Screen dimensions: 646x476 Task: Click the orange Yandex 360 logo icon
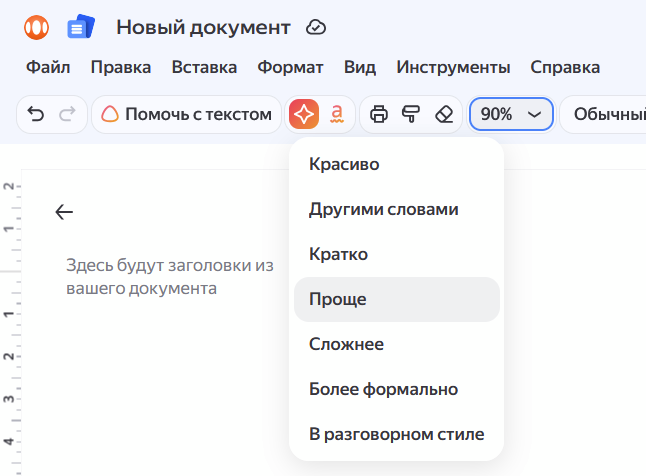coord(36,28)
